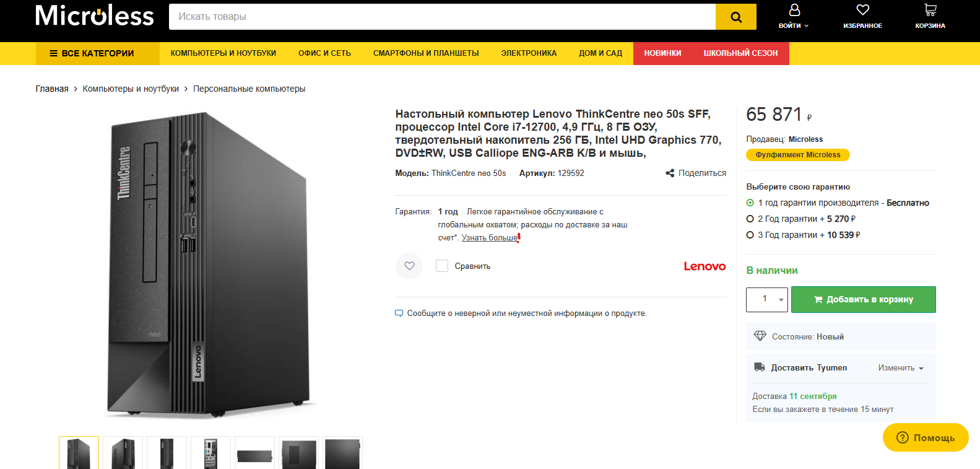Open the quantity dropdown
Viewport: 980px width, 469px height.
pos(767,300)
